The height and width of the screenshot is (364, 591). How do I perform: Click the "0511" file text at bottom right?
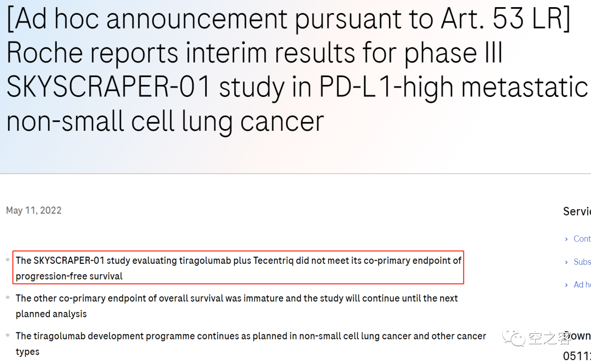coord(577,356)
